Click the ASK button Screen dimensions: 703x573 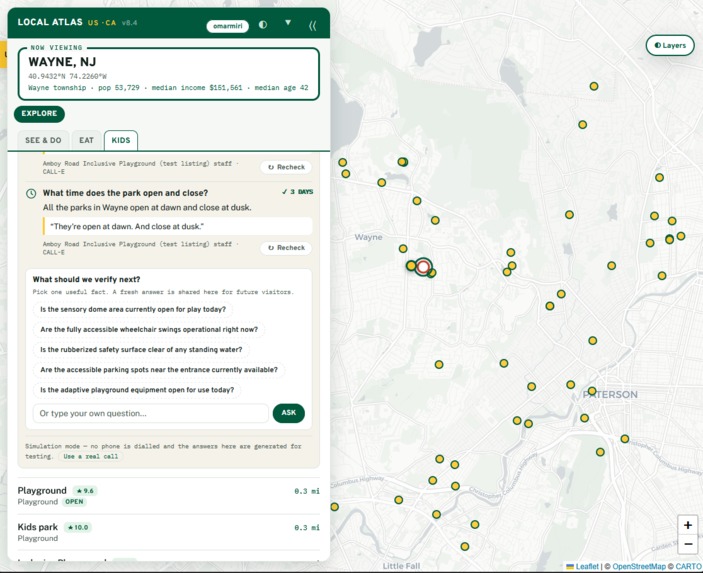tap(289, 413)
